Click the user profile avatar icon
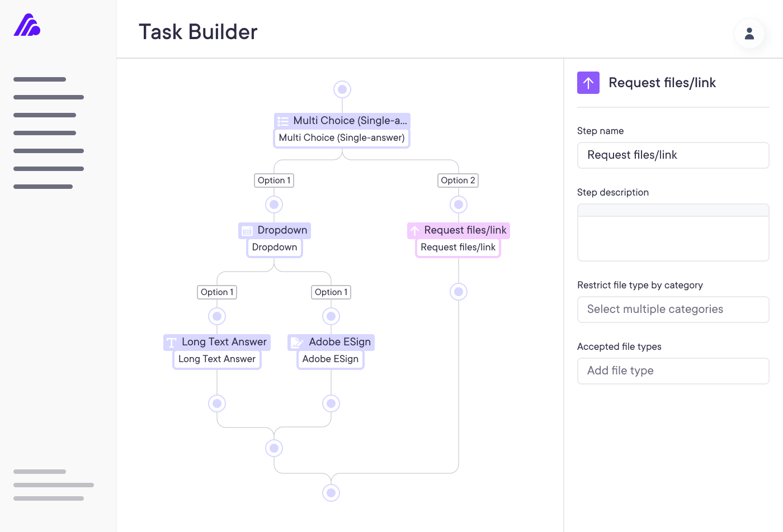This screenshot has height=532, width=783. tap(749, 34)
